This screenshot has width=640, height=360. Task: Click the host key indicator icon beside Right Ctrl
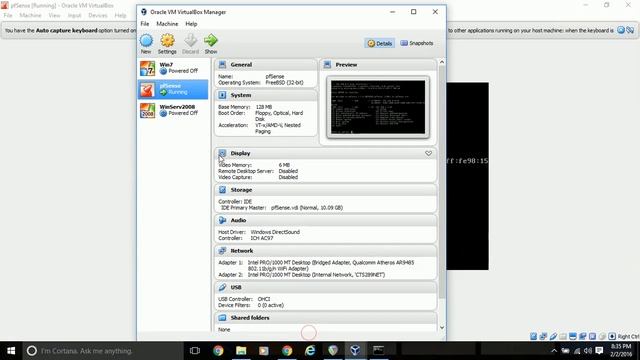(x=612, y=336)
